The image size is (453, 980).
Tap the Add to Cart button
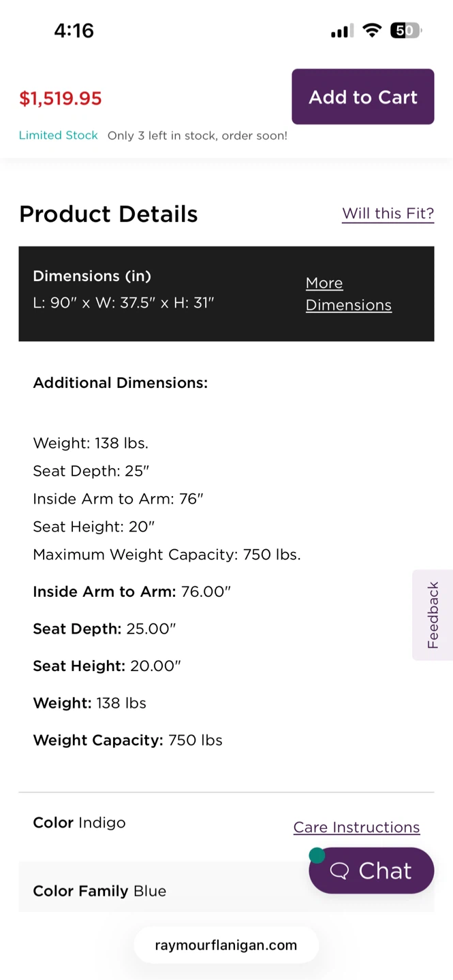[363, 97]
